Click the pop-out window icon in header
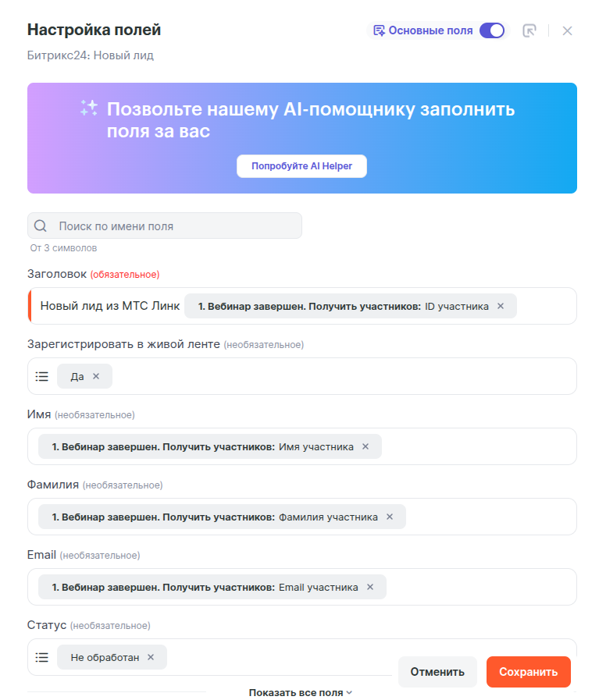This screenshot has height=700, width=599. (529, 30)
